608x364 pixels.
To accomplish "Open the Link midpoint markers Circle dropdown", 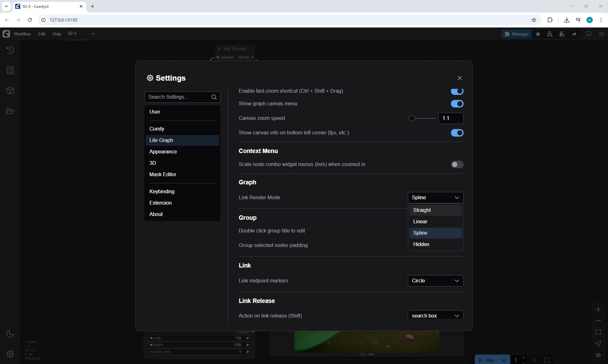I will tap(435, 281).
